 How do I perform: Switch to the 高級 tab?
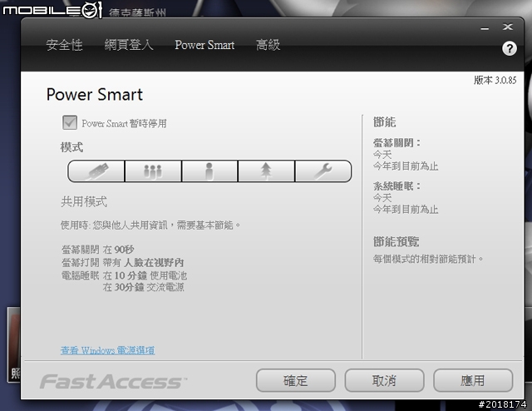pyautogui.click(x=268, y=45)
